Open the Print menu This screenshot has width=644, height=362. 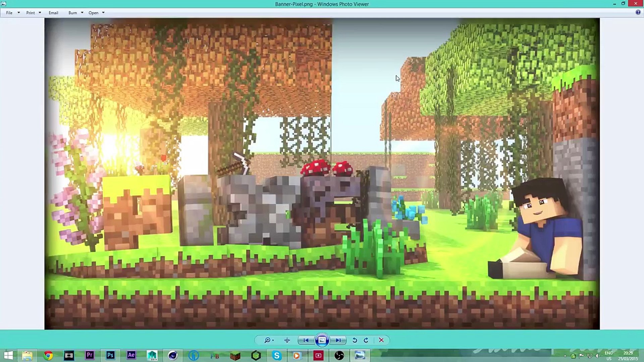coord(31,13)
